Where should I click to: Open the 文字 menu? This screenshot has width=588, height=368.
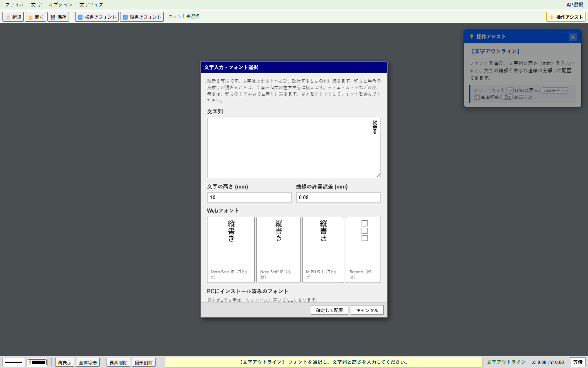(36, 5)
